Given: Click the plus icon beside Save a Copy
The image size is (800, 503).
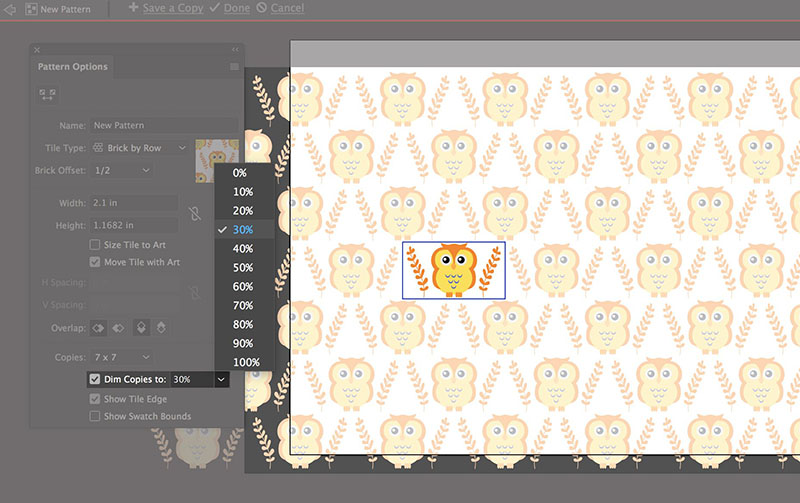Looking at the screenshot, I should click(x=133, y=7).
